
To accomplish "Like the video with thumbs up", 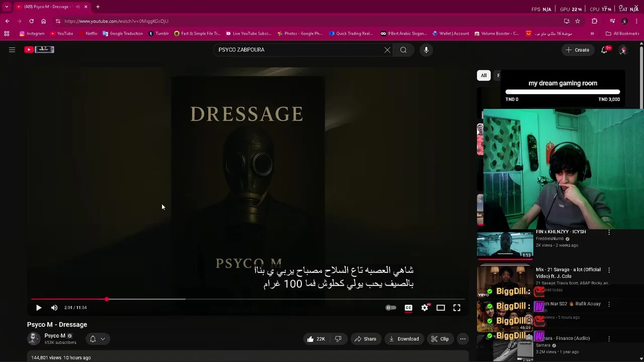I will click(316, 339).
